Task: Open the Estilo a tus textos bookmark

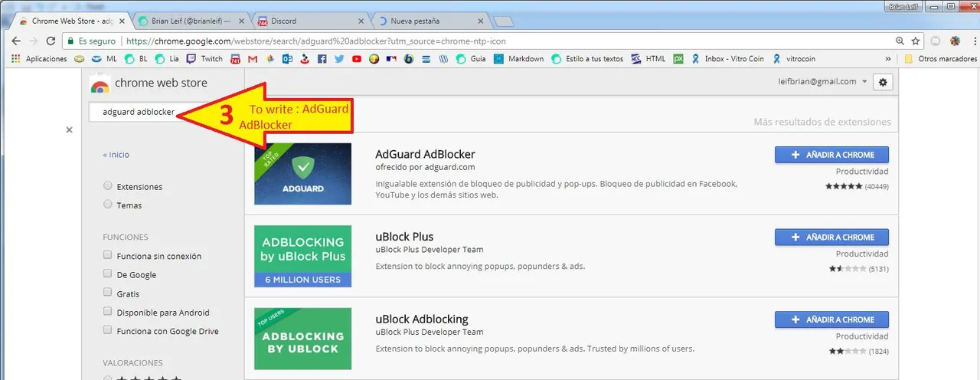Action: coord(587,58)
